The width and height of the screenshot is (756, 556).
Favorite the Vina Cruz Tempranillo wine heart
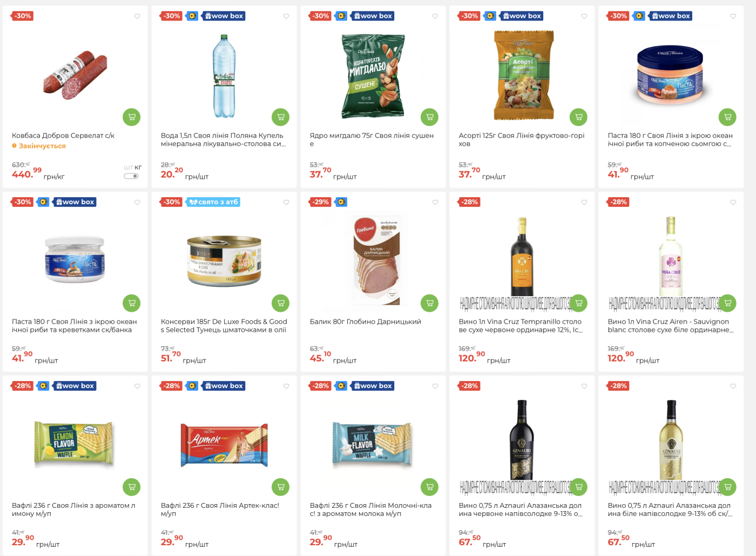click(584, 202)
